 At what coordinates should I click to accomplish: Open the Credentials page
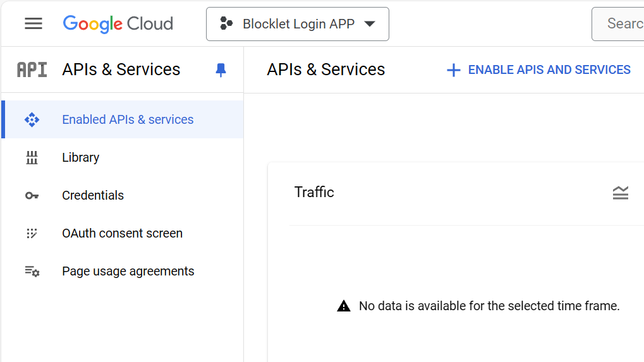coord(93,195)
